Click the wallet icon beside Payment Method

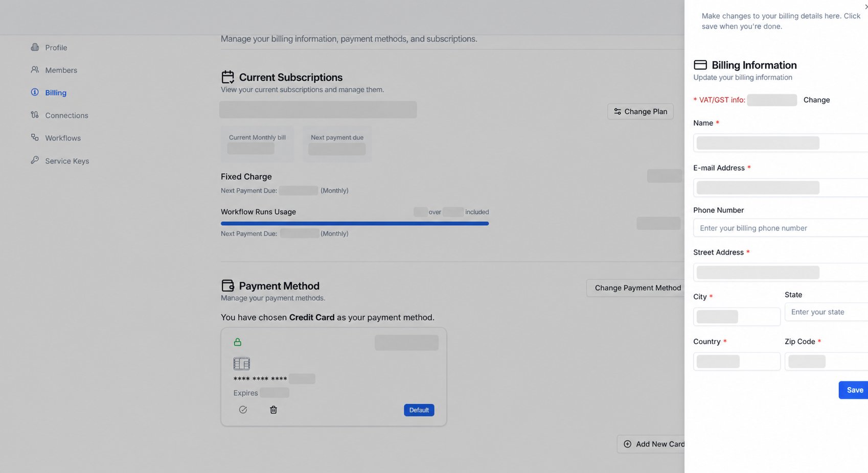coord(228,286)
